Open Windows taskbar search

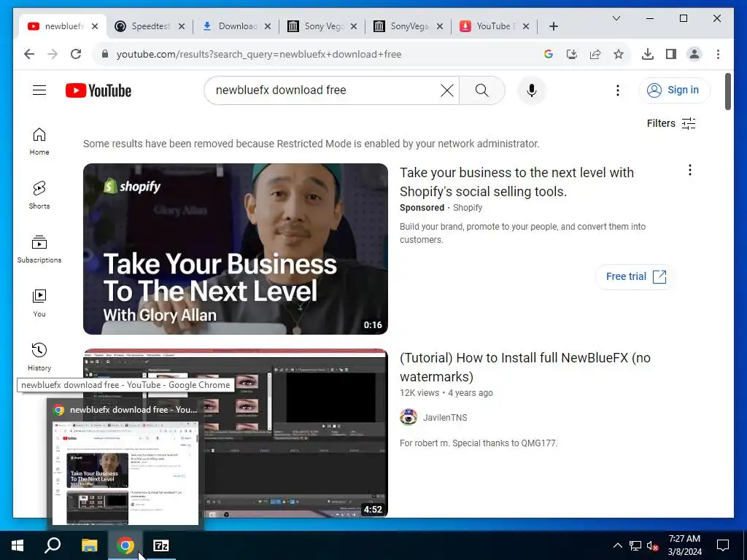tap(53, 545)
